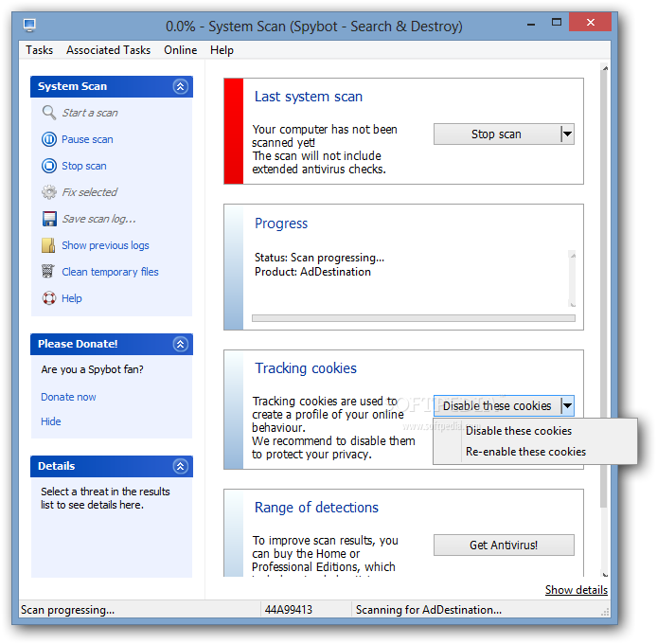Click the Tracking cookies heading
The width and height of the screenshot is (657, 644).
point(306,368)
